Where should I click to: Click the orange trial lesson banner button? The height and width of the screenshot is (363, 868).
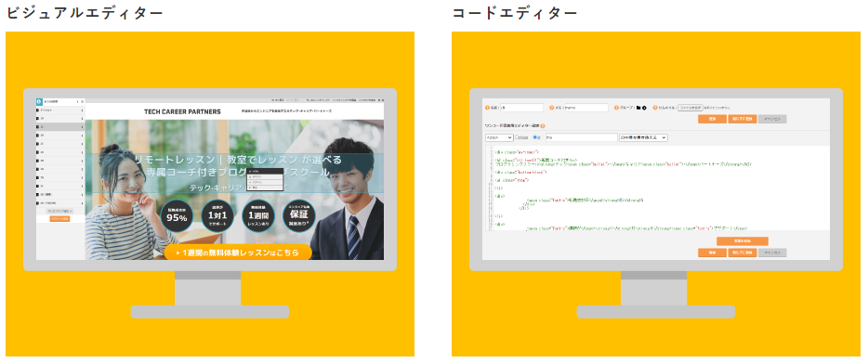pyautogui.click(x=238, y=253)
